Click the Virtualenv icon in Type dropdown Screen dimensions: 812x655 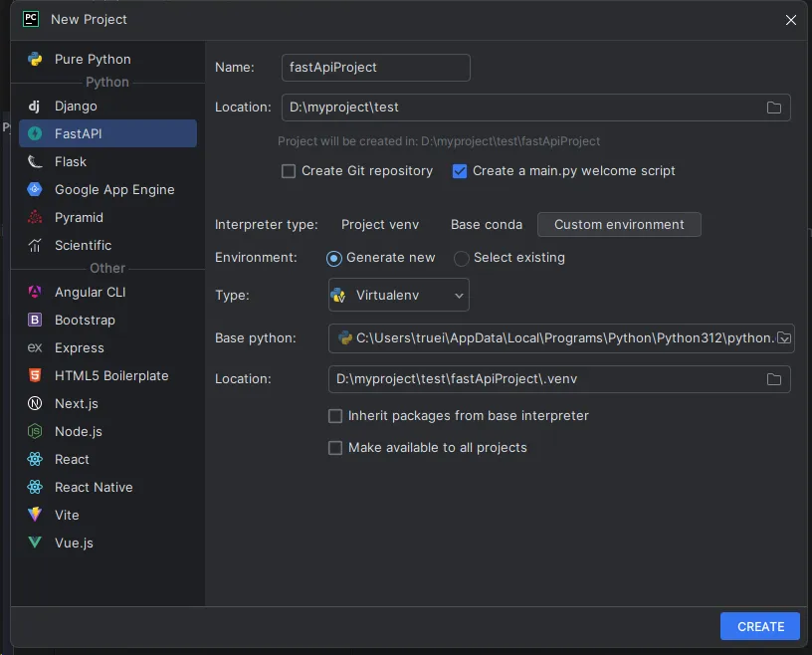(x=338, y=296)
